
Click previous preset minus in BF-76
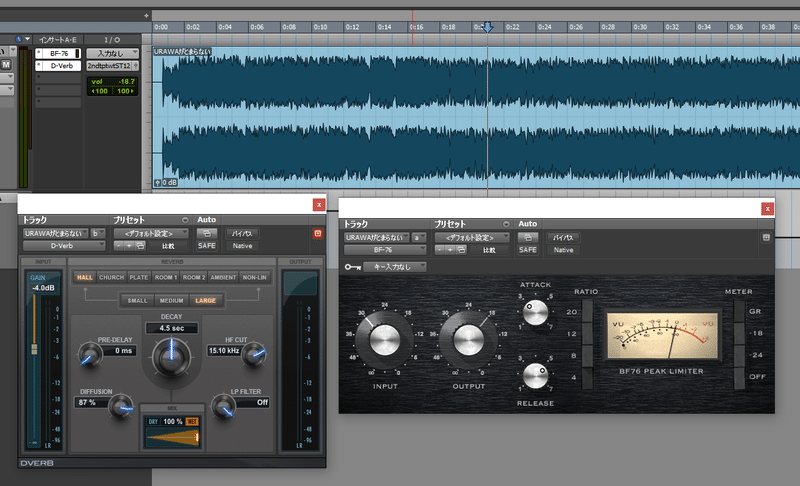tap(439, 250)
